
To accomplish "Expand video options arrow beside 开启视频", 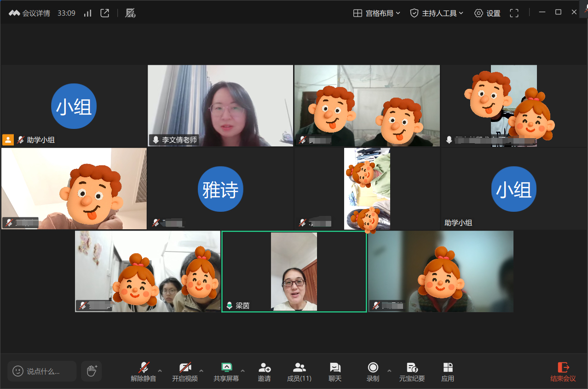I will [x=201, y=371].
